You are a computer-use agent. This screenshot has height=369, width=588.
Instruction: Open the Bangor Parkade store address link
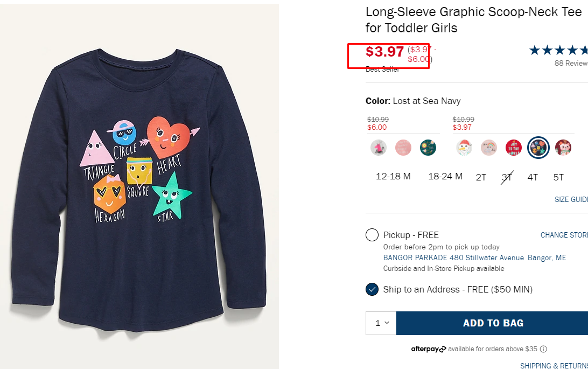[x=474, y=257]
